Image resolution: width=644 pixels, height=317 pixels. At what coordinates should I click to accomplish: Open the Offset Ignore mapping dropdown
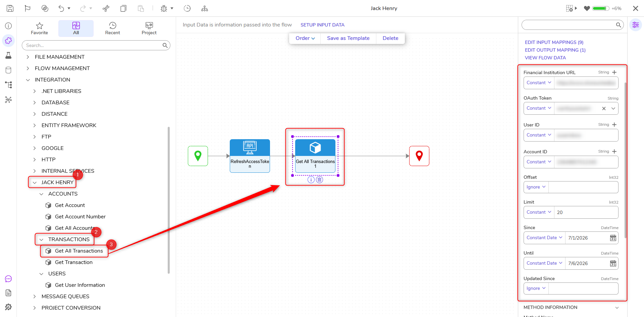click(x=536, y=187)
